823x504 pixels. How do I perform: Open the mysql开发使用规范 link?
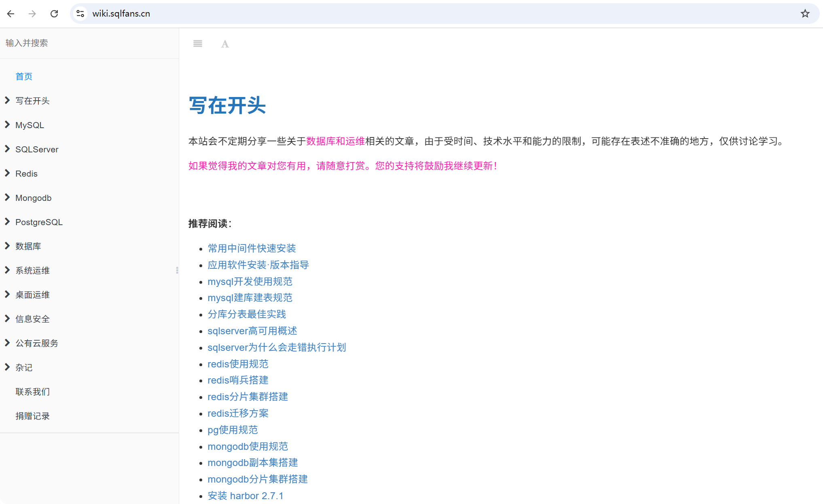tap(250, 281)
